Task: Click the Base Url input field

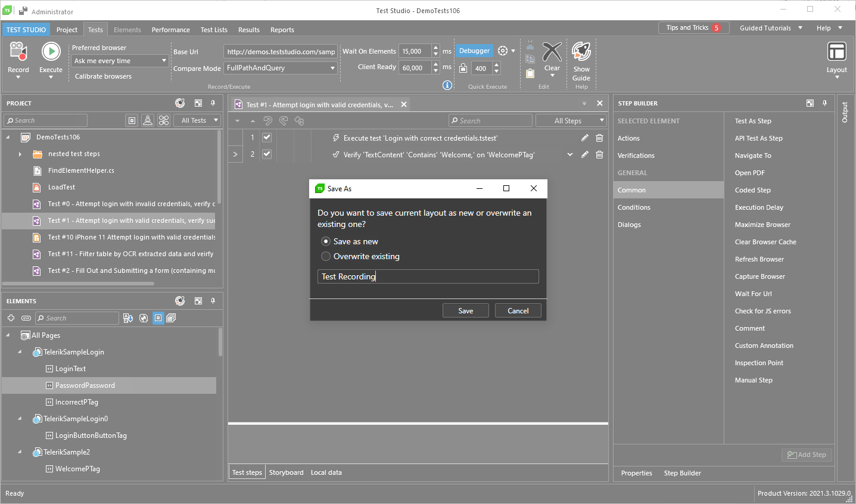Action: click(x=281, y=51)
